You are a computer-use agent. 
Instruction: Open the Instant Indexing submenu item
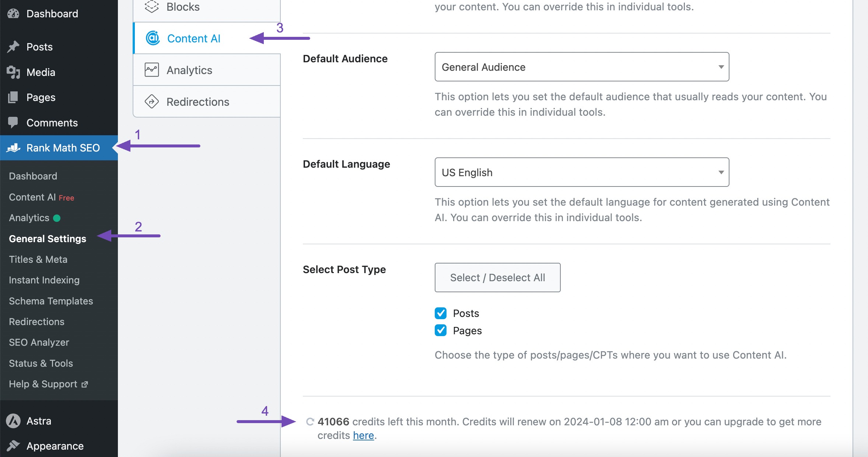click(x=44, y=280)
